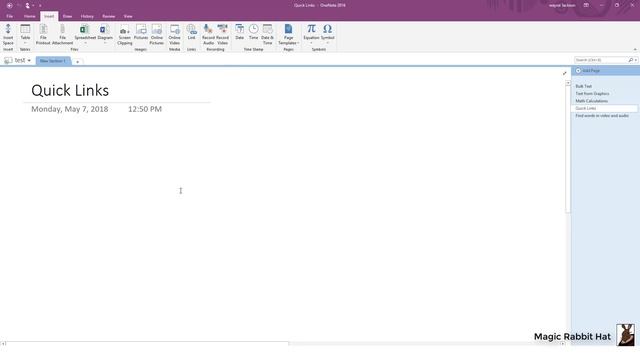
Task: Collapse the ribbon with the caret
Action: tap(635, 49)
